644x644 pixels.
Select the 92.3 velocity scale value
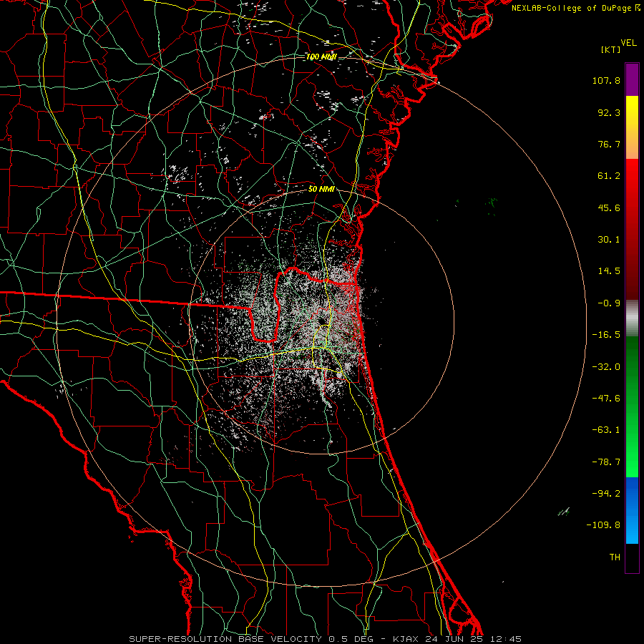pyautogui.click(x=609, y=112)
